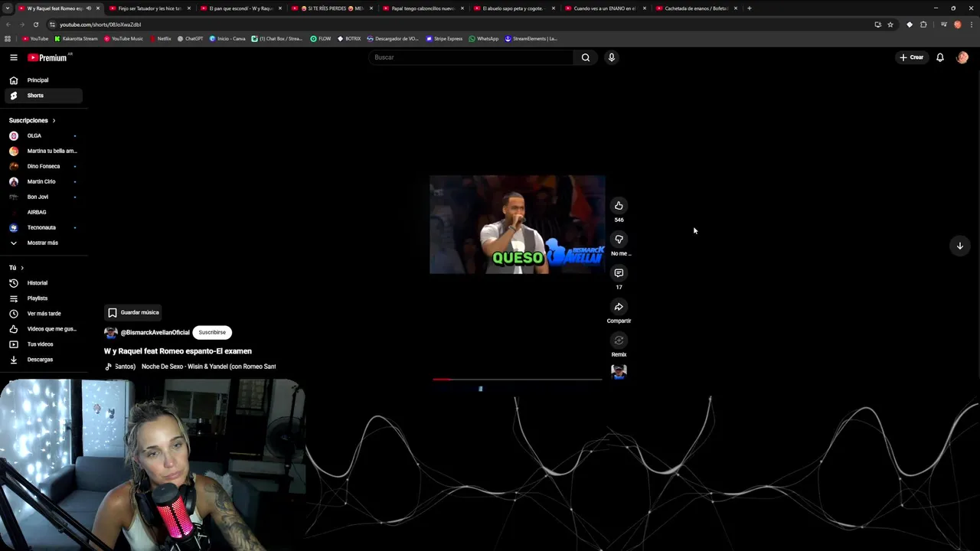Open the comments icon showing 17
Image resolution: width=980 pixels, height=551 pixels.
pyautogui.click(x=619, y=272)
